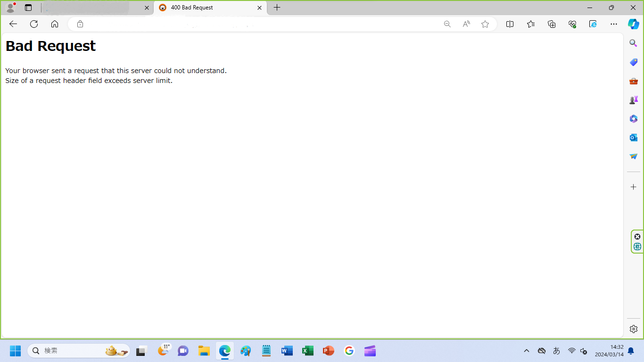This screenshot has height=362, width=644.
Task: Open Browser essentials heart icon
Action: pyautogui.click(x=572, y=24)
